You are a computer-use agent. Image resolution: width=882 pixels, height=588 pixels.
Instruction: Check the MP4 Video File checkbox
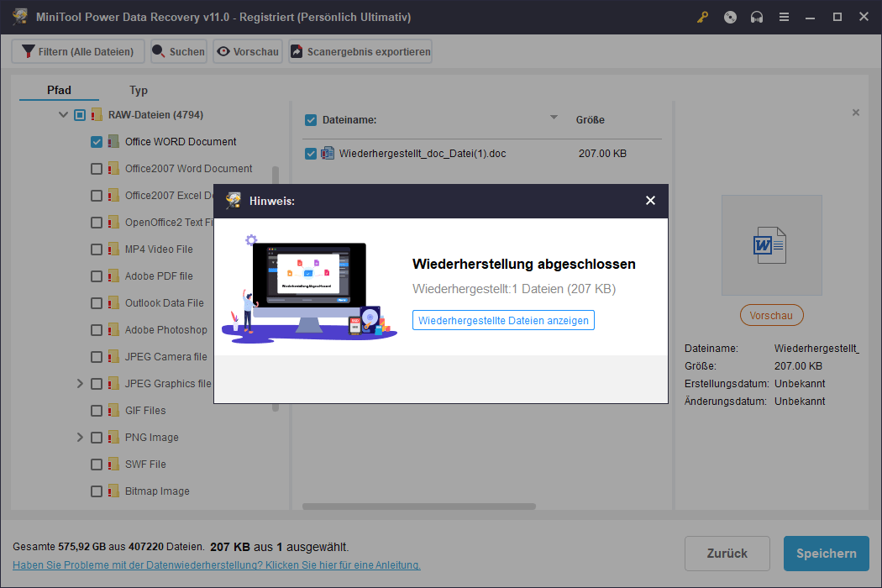click(x=97, y=249)
